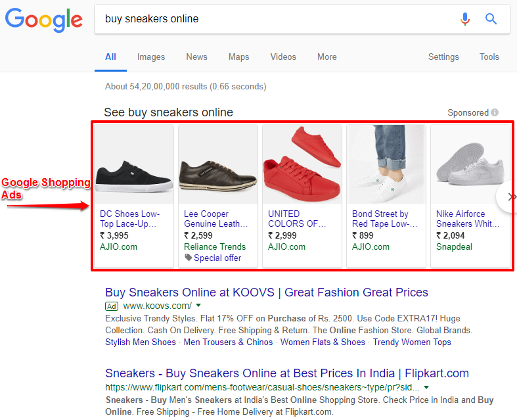Open search Settings

443,57
